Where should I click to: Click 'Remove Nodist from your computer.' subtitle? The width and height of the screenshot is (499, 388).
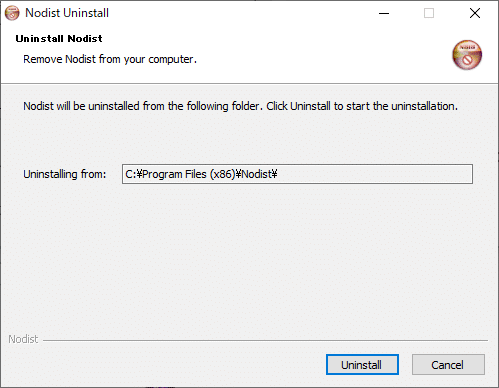(110, 59)
